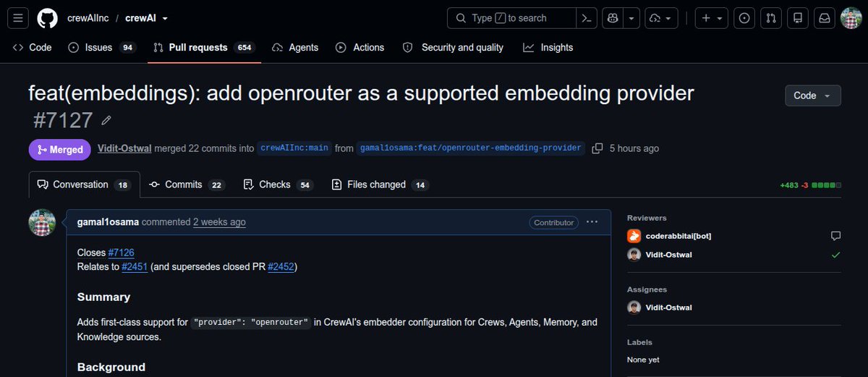The height and width of the screenshot is (377, 868).
Task: Click the Reviewers sidebar heading
Action: (647, 218)
